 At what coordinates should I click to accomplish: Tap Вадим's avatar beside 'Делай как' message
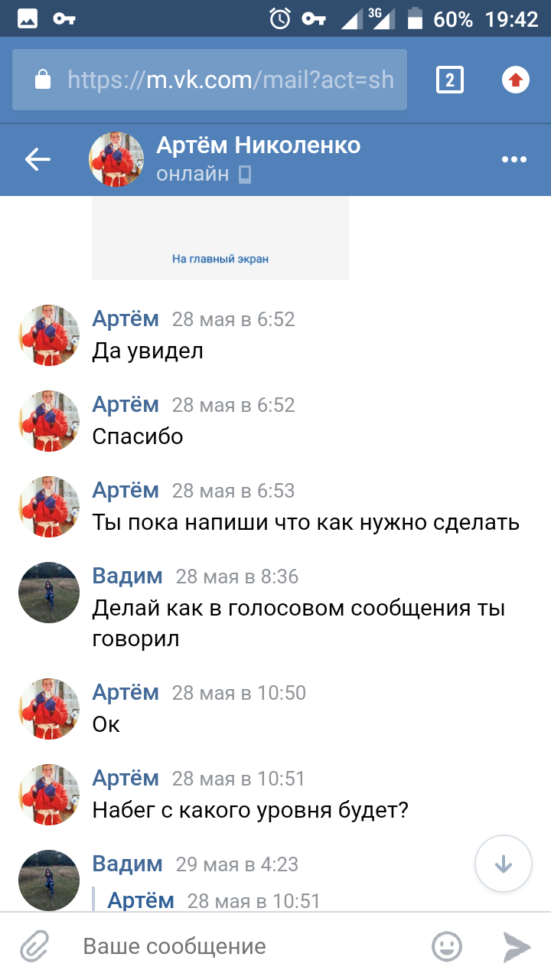click(49, 593)
